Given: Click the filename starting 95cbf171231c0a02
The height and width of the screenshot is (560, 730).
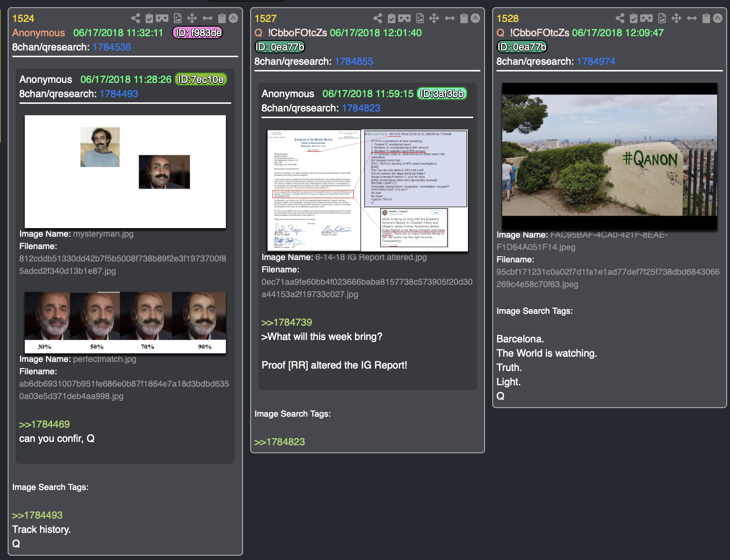Looking at the screenshot, I should (x=608, y=278).
